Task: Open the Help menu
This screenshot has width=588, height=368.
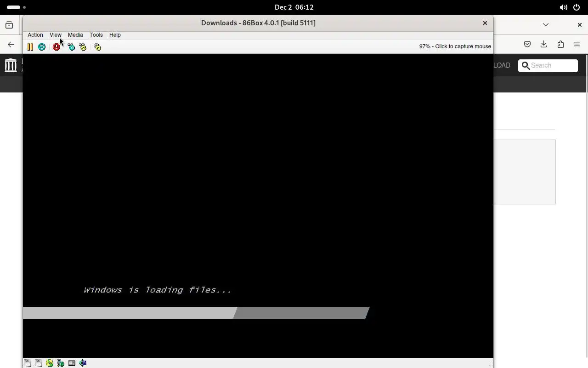Action: tap(115, 35)
